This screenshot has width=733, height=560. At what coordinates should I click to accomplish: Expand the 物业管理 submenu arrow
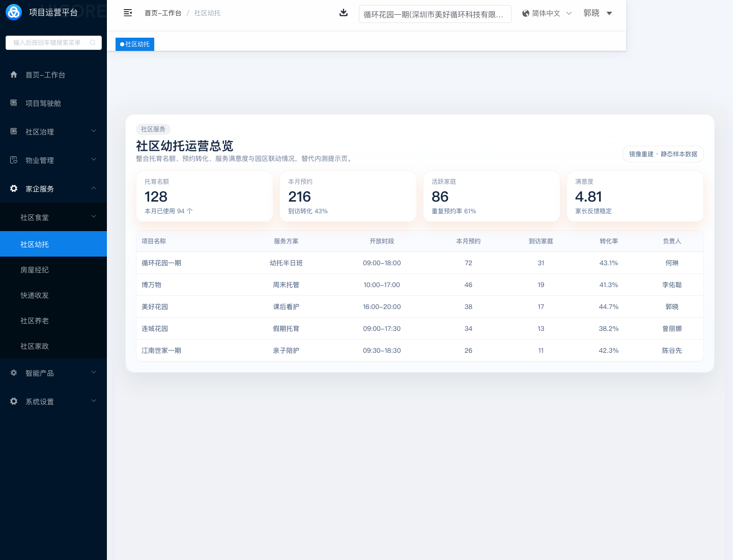point(94,160)
